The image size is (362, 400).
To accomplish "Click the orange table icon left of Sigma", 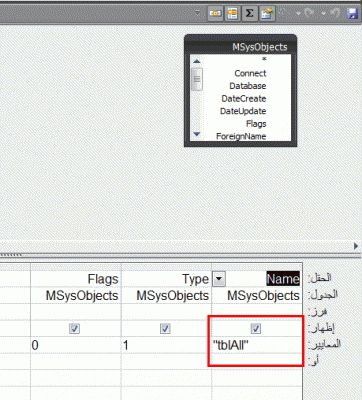I will [x=232, y=13].
